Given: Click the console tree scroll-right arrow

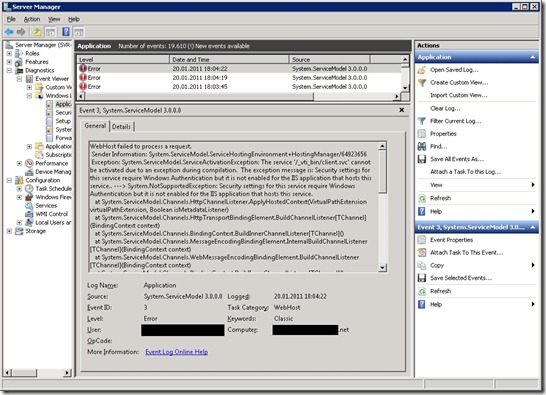Looking at the screenshot, I should point(67,373).
